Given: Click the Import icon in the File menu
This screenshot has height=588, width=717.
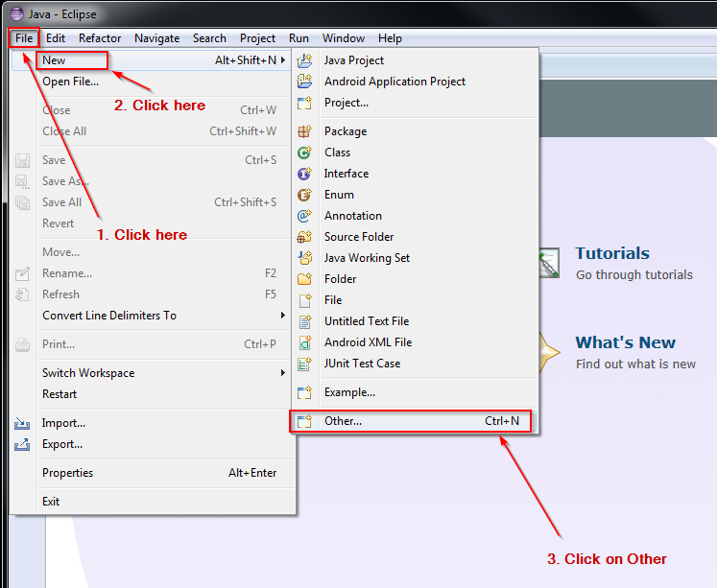Looking at the screenshot, I should (22, 424).
